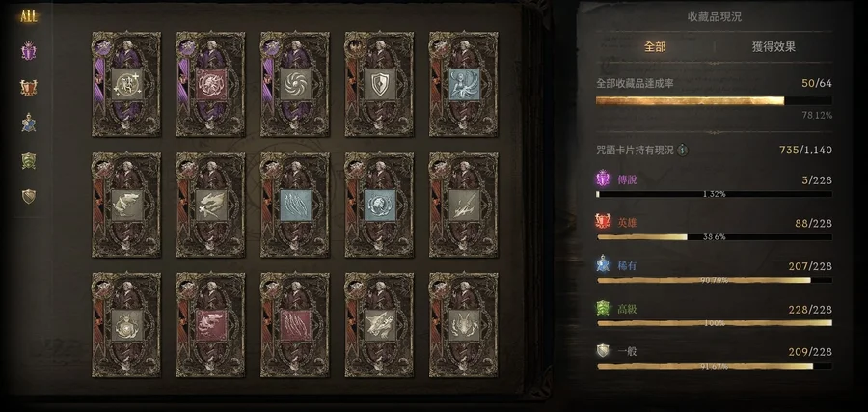Filter by purple Legendary grade sidebar icon
The width and height of the screenshot is (868, 412).
pos(29,52)
